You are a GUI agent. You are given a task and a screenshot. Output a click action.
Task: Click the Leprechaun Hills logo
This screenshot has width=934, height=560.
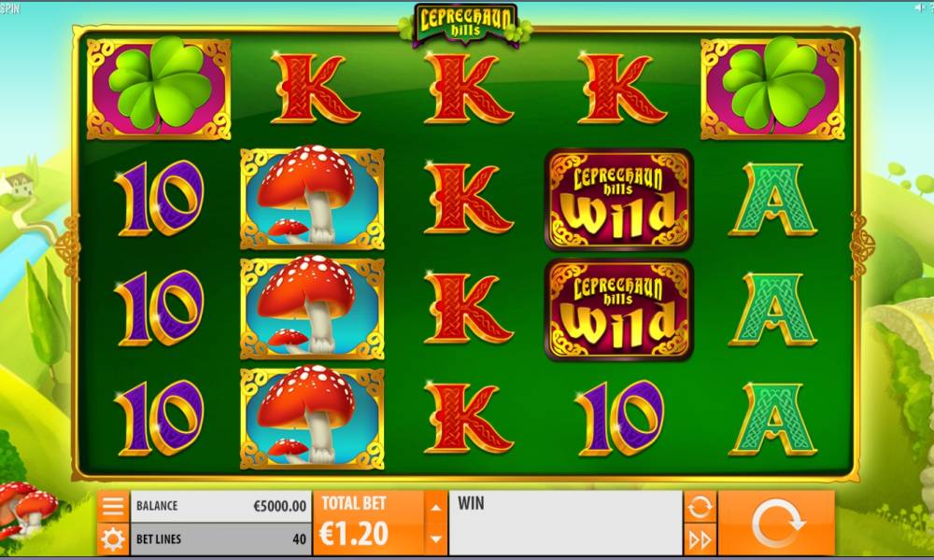coord(465,23)
